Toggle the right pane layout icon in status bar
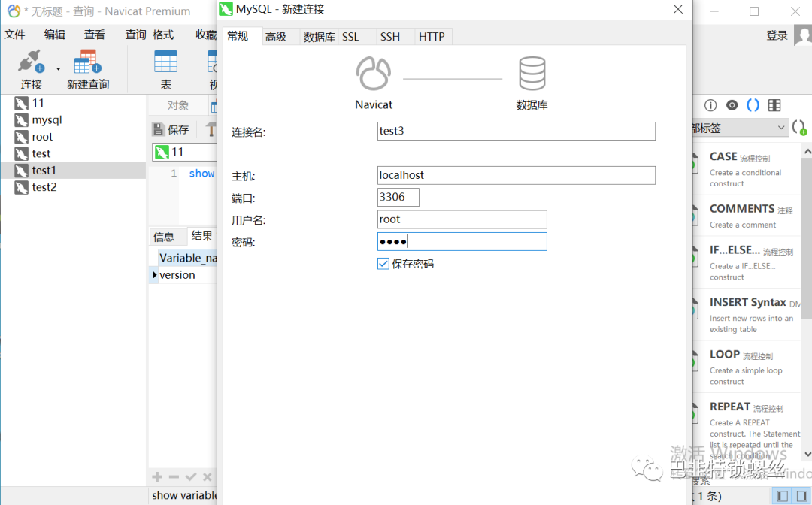This screenshot has height=505, width=812. pos(801,496)
